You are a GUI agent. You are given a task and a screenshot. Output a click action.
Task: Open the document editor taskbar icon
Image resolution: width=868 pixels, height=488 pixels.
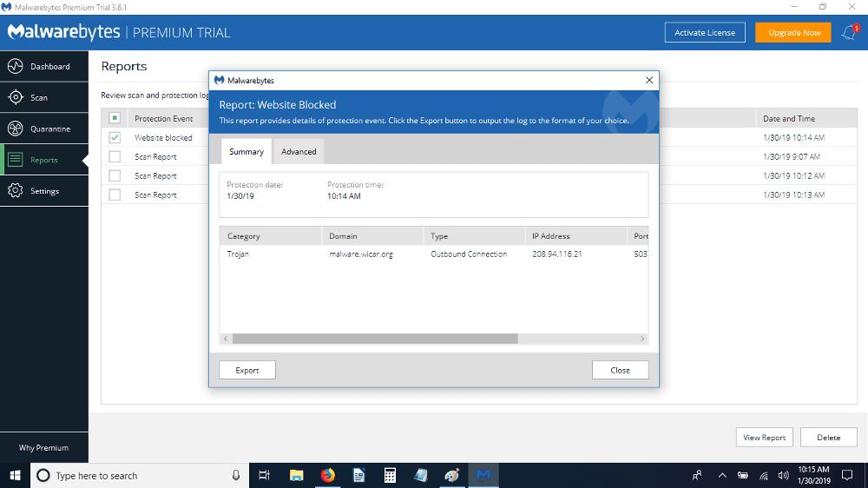click(x=358, y=475)
